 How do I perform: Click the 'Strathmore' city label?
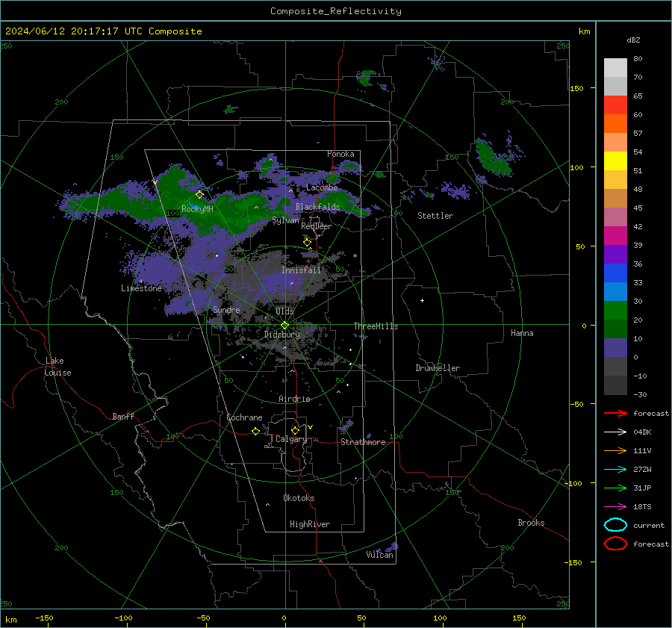pos(363,442)
